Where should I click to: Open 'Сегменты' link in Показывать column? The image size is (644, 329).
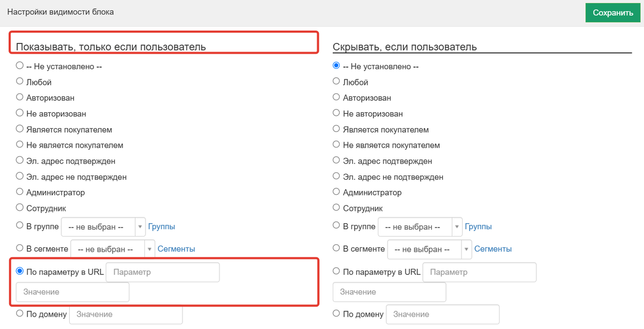[x=176, y=249]
